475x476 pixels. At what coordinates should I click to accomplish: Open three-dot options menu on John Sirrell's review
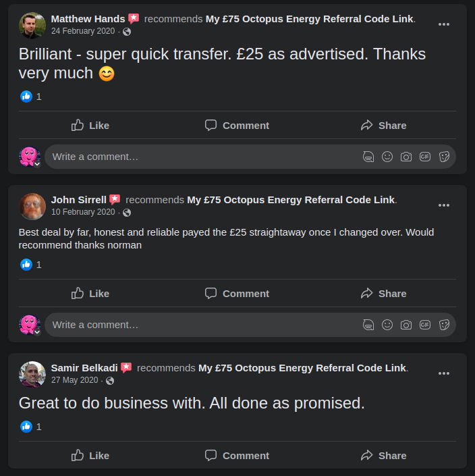(443, 205)
